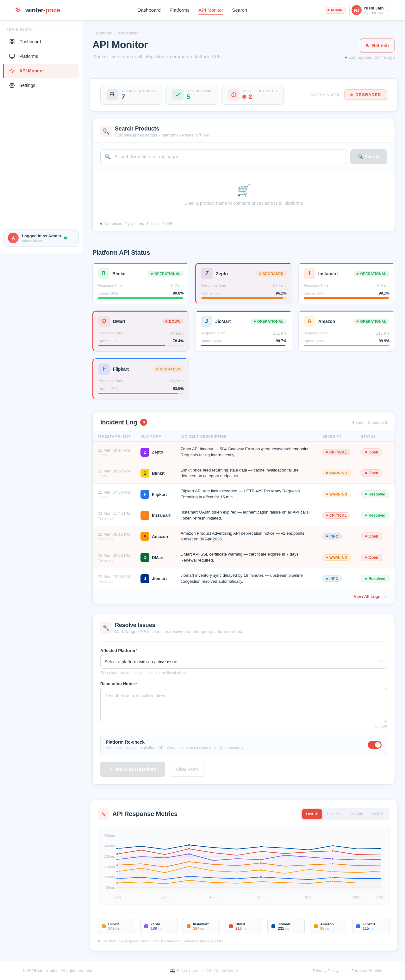405x980 pixels.
Task: Click the Flipkart uptime progress bar
Action: pyautogui.click(x=141, y=393)
